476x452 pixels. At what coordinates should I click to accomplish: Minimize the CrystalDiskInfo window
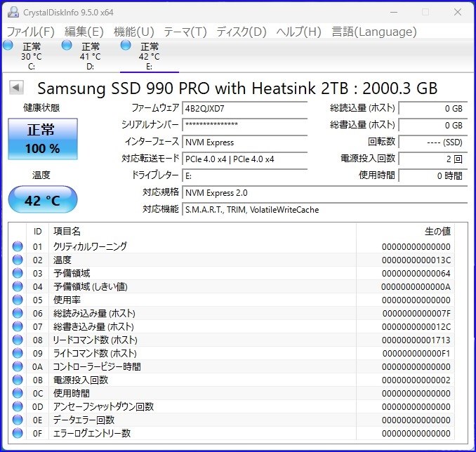point(394,12)
